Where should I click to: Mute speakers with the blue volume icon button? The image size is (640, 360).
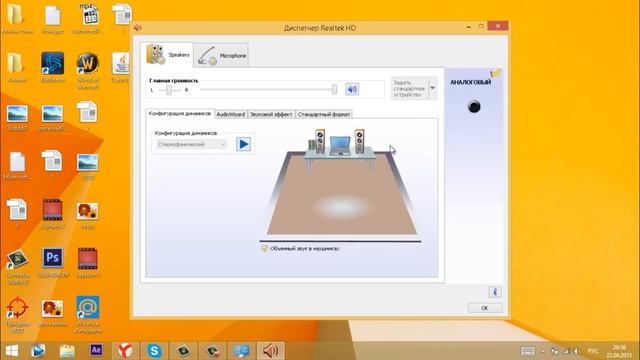point(352,89)
